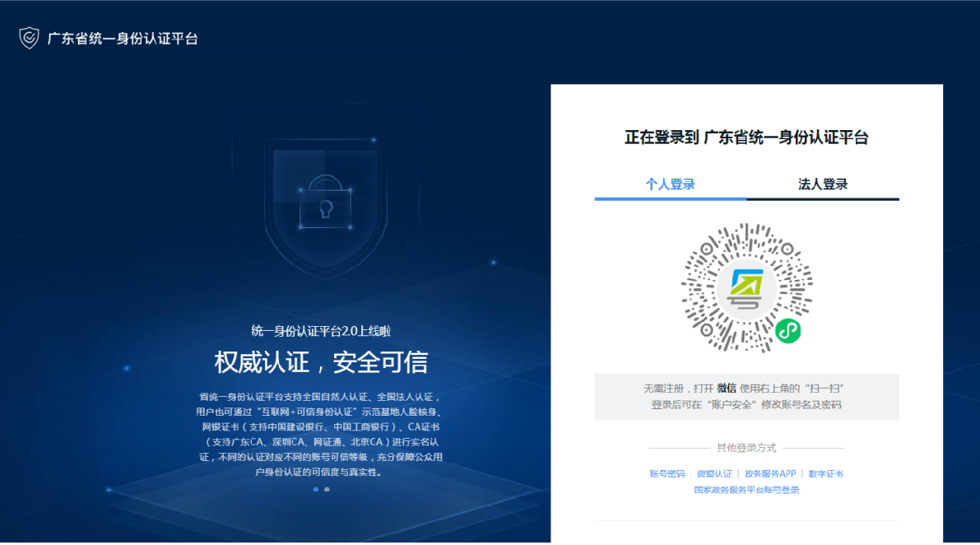Click the shield logo in the header
980x545 pixels.
(29, 38)
